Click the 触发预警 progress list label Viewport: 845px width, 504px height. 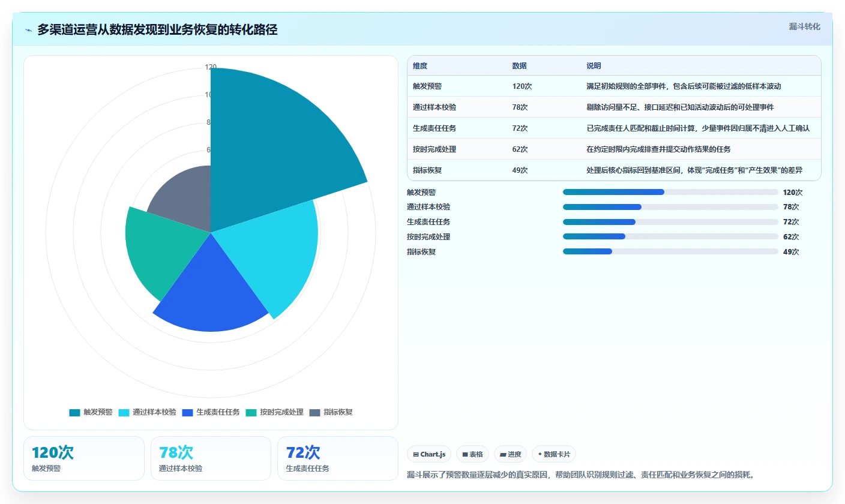tap(421, 193)
